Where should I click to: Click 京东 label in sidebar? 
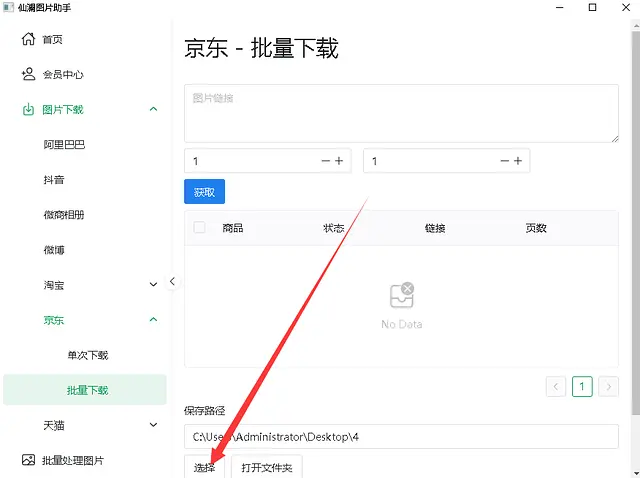[x=54, y=320]
